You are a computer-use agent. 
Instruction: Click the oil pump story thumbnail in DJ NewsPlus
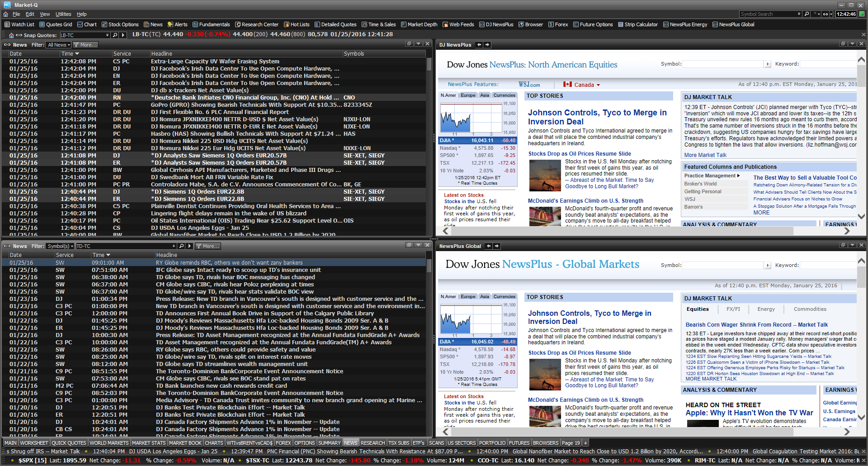point(545,176)
